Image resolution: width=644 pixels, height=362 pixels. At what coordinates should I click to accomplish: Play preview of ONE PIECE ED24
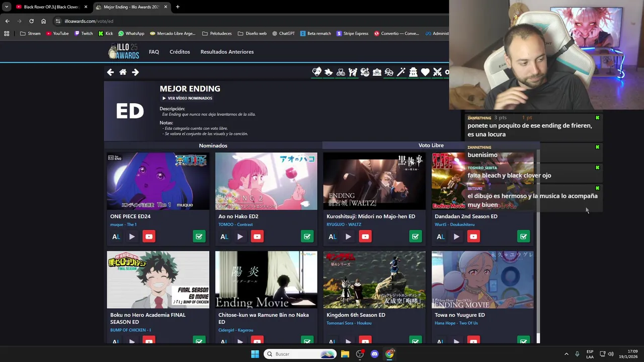(132, 236)
